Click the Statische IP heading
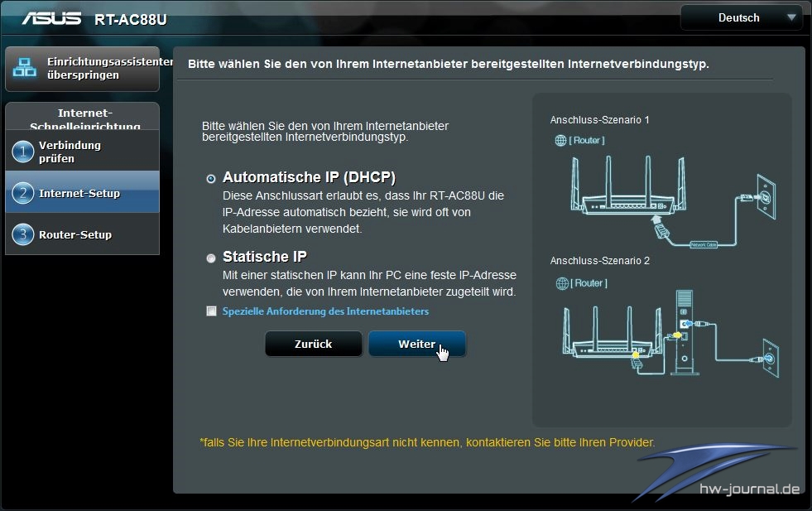Screen dimensions: 812x511 click(265, 257)
